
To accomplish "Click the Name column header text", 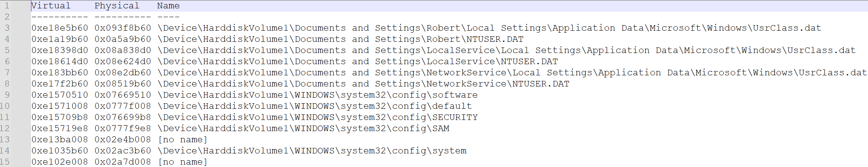I will (168, 6).
